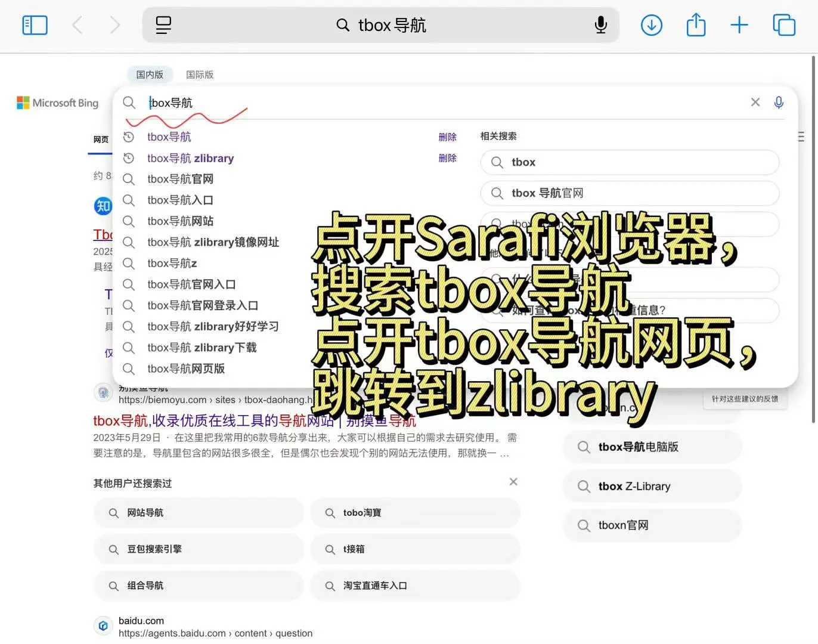Search 淘宝直通车入口 suggestion pill
The image size is (818, 644).
[415, 586]
